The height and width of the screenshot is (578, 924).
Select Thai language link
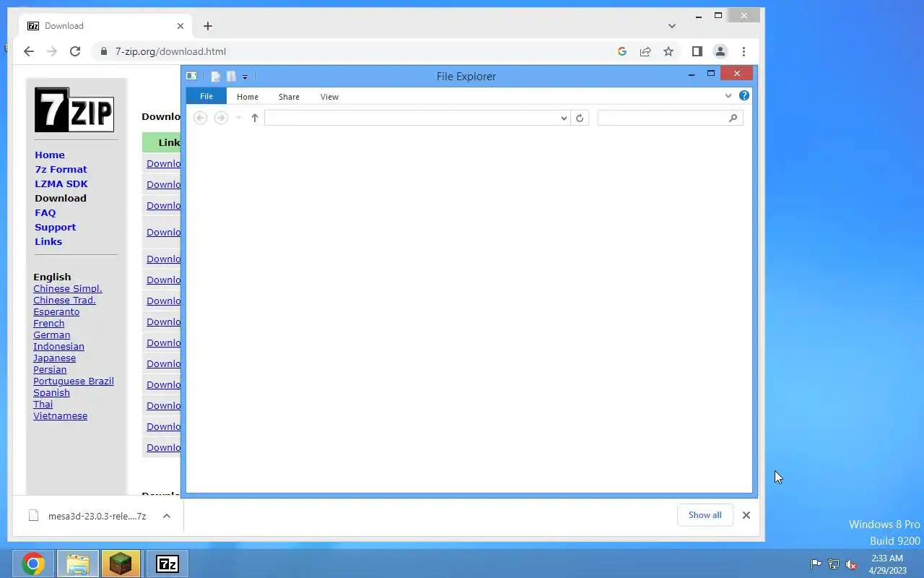43,404
